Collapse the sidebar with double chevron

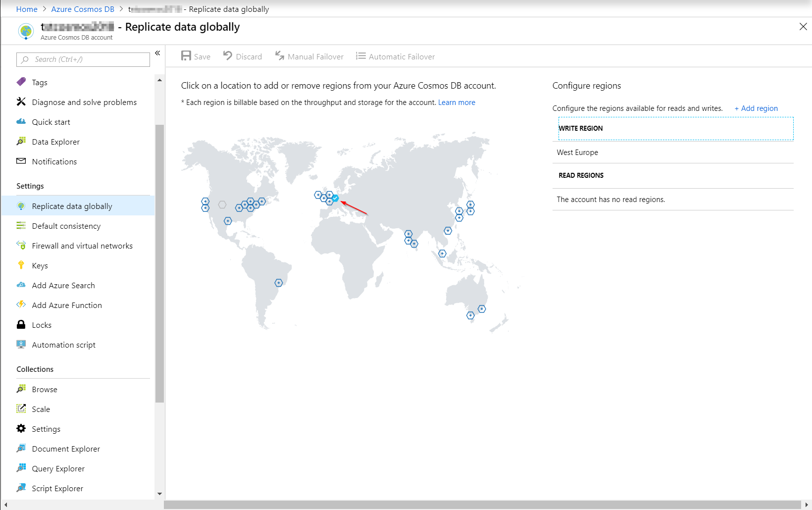tap(157, 53)
